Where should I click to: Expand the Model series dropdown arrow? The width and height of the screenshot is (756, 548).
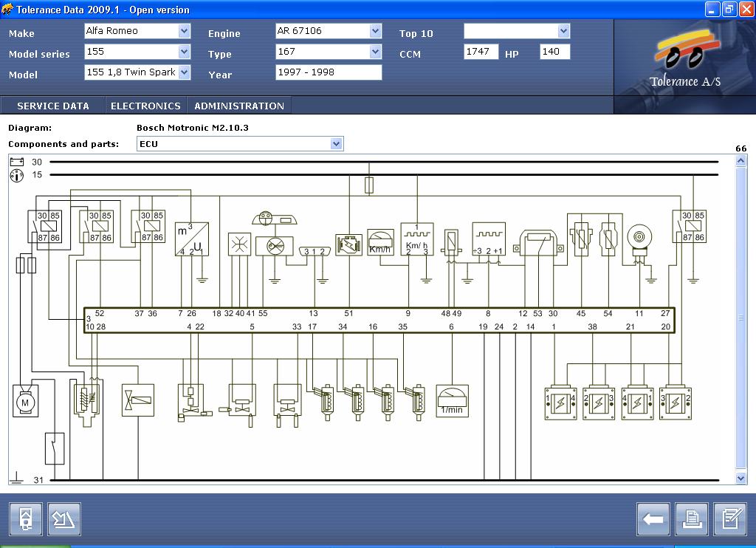click(x=184, y=52)
